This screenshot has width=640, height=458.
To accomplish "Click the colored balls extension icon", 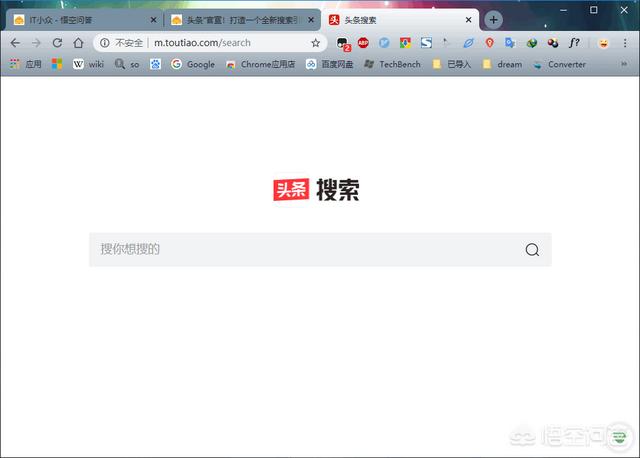I will 553,42.
